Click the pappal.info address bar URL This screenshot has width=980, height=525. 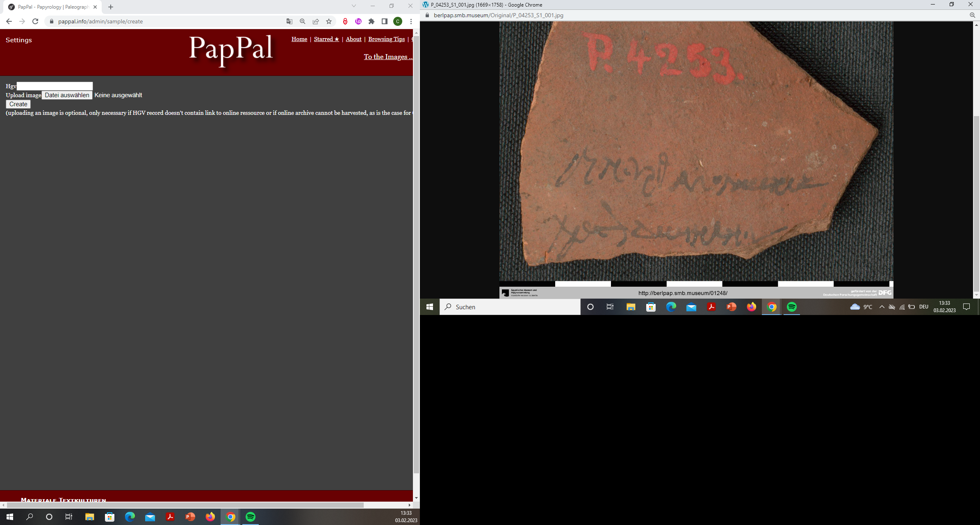click(100, 21)
